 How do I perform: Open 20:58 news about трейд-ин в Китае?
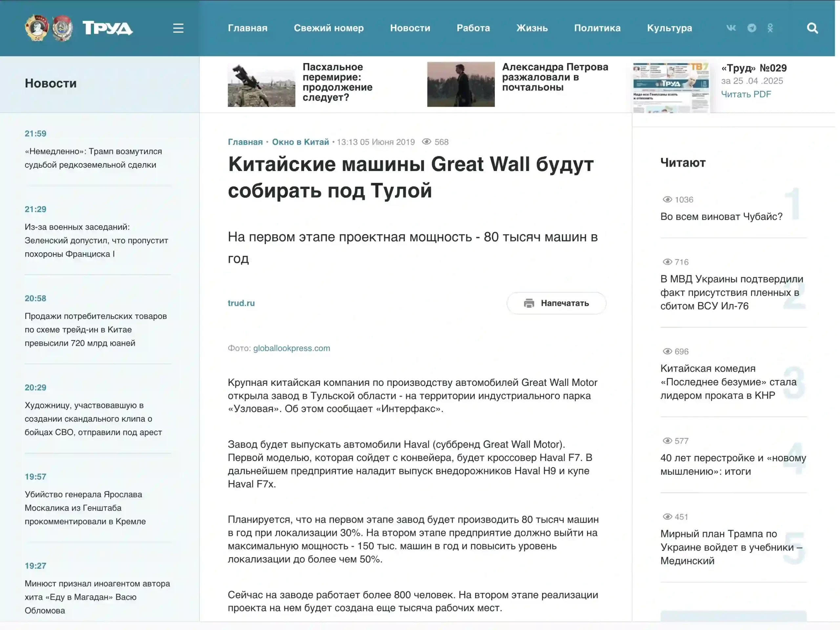pos(96,330)
